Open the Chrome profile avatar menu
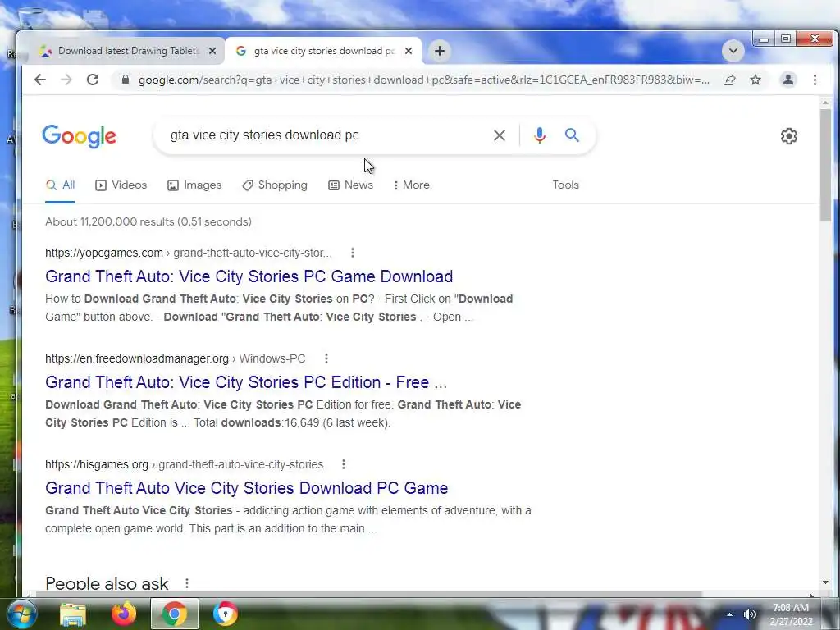This screenshot has width=840, height=630. [x=788, y=80]
